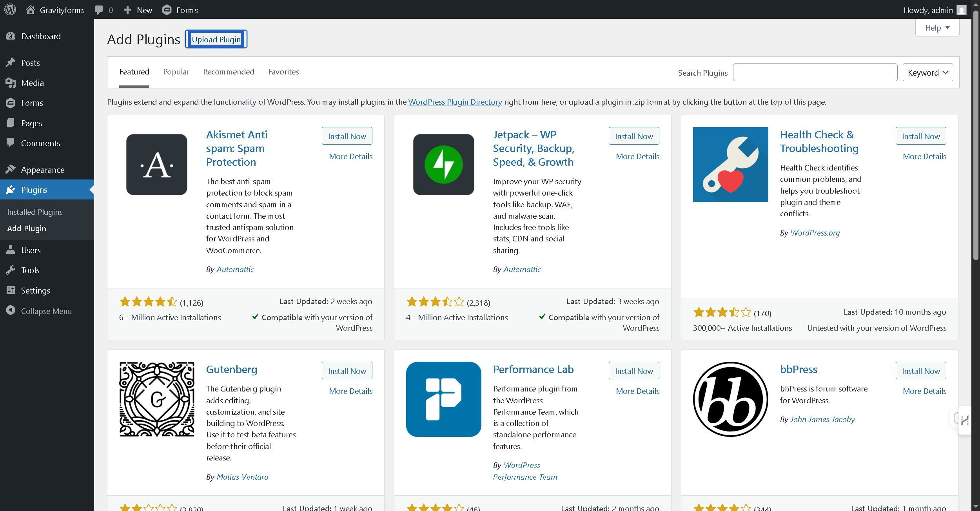
Task: Click the bbPress logo thumbnail
Action: 731,399
